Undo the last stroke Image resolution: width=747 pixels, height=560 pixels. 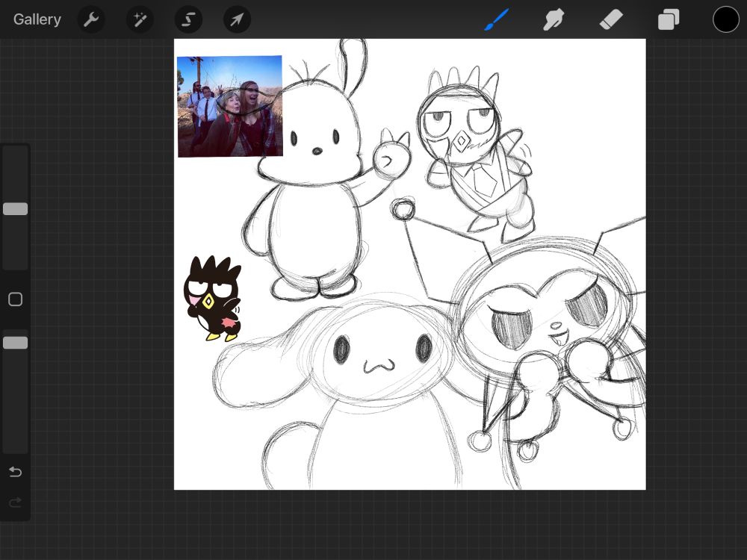(15, 472)
